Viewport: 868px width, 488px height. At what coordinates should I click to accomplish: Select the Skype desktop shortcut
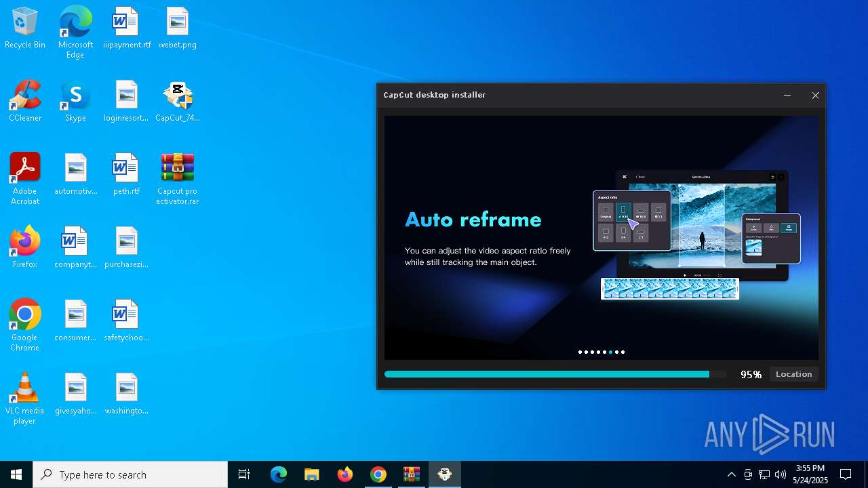pos(75,102)
